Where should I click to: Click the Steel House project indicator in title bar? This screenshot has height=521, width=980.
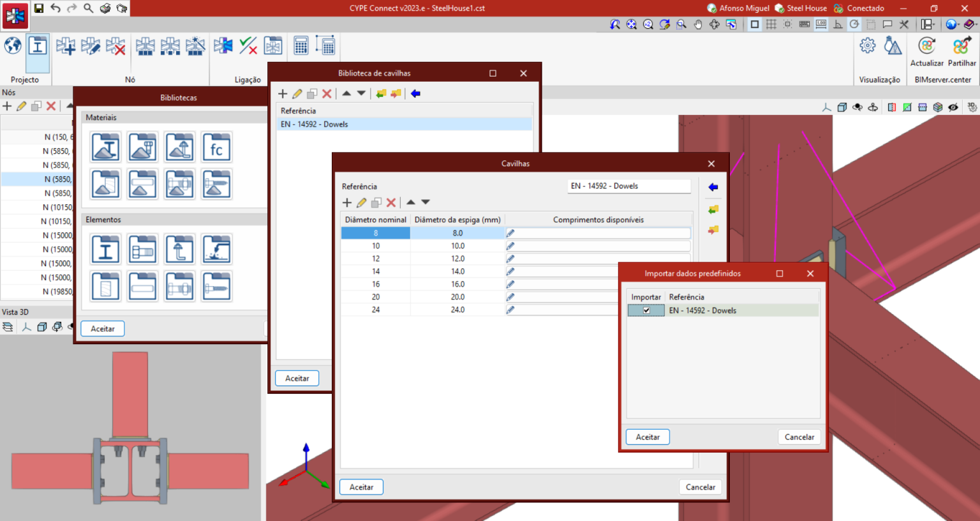[801, 8]
